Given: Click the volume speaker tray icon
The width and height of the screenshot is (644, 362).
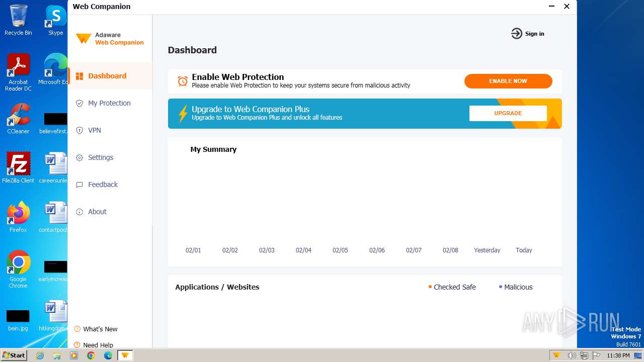Looking at the screenshot, I should tap(572, 355).
